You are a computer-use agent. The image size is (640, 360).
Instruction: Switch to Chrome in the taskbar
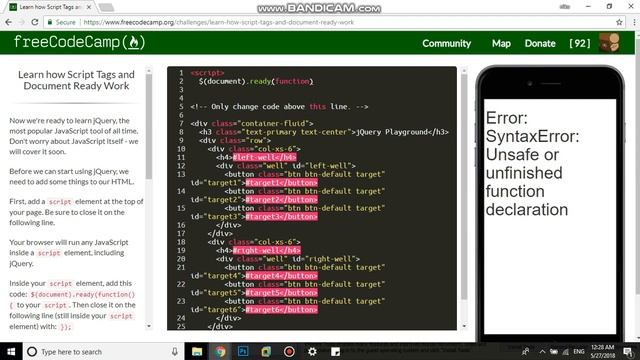pos(220,351)
